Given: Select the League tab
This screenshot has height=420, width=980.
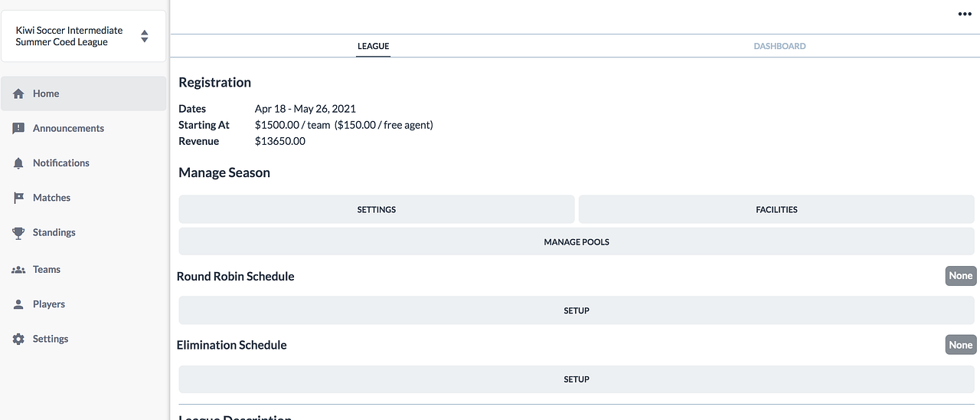Looking at the screenshot, I should 373,46.
